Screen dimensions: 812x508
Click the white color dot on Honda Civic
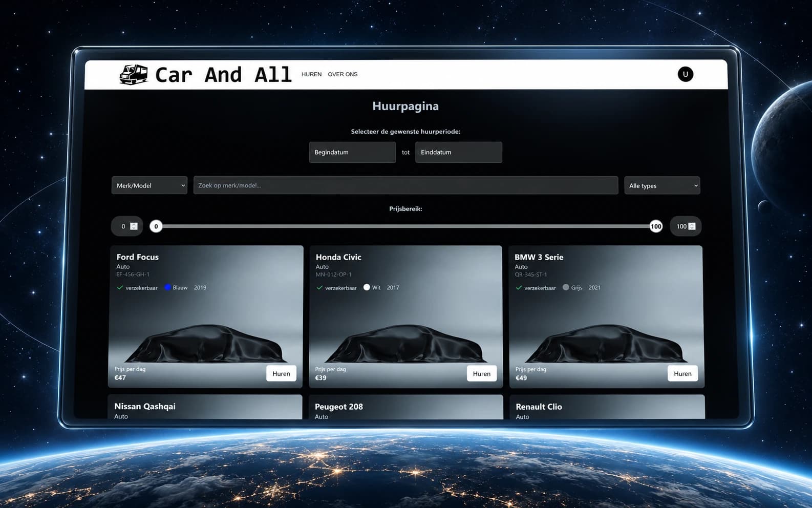tap(367, 287)
